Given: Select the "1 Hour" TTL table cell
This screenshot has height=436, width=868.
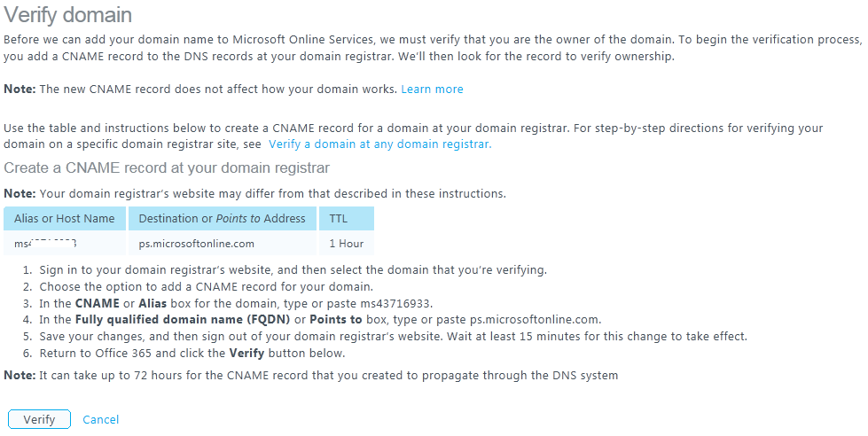Looking at the screenshot, I should click(x=346, y=244).
